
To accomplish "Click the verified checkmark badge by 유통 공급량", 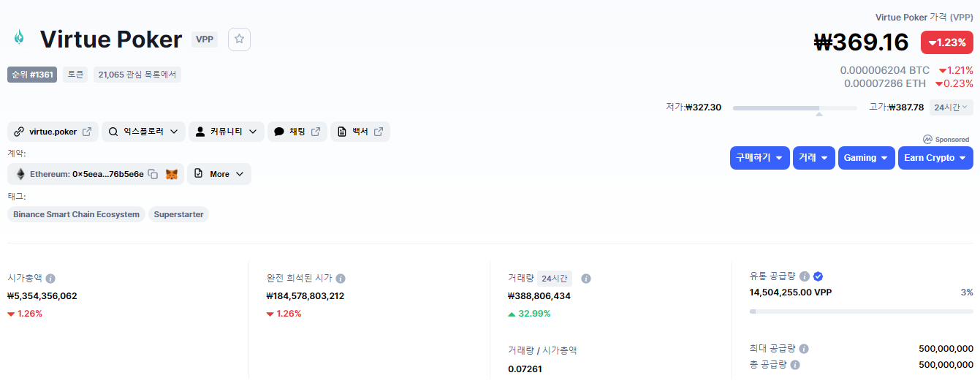I will (818, 276).
